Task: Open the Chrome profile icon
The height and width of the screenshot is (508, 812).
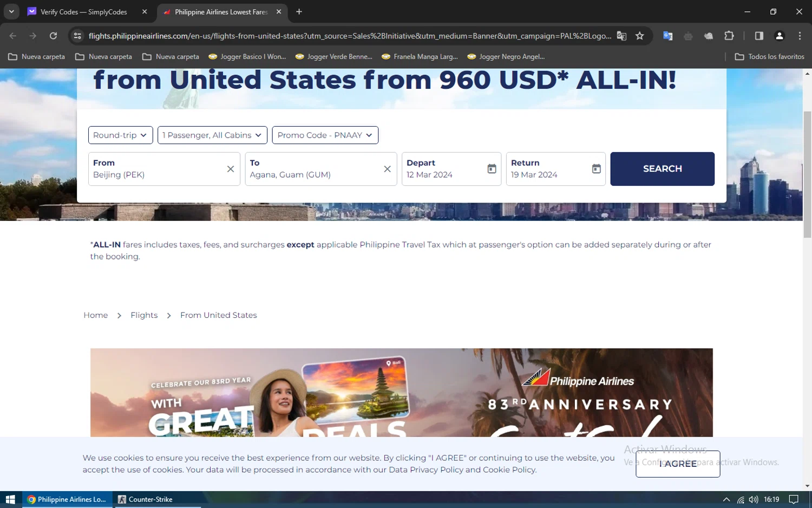Action: click(780, 36)
